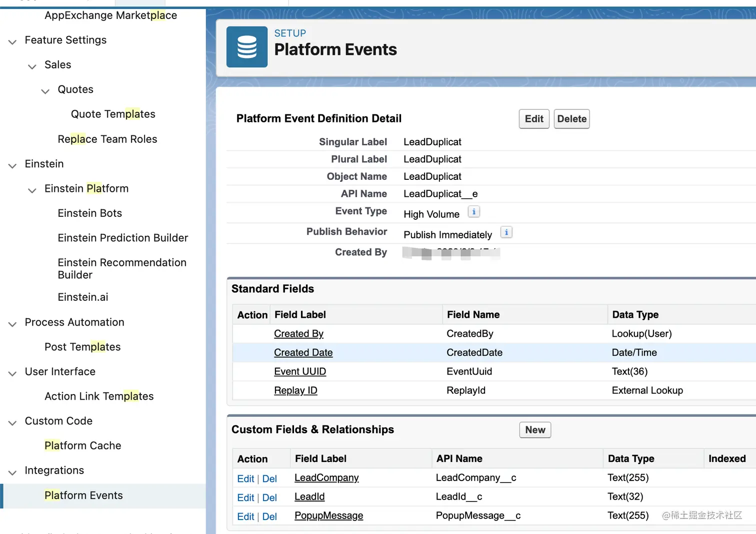Click the Publish Immediately value
756x534 pixels.
coord(448,235)
